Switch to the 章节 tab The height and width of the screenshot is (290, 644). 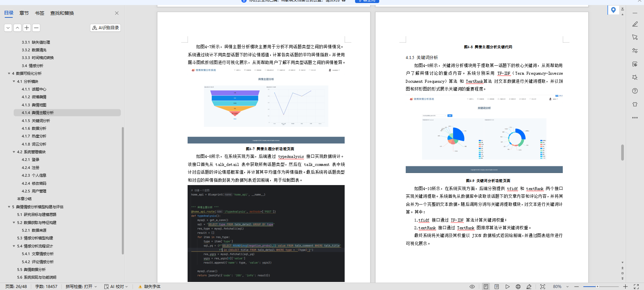[x=24, y=13]
